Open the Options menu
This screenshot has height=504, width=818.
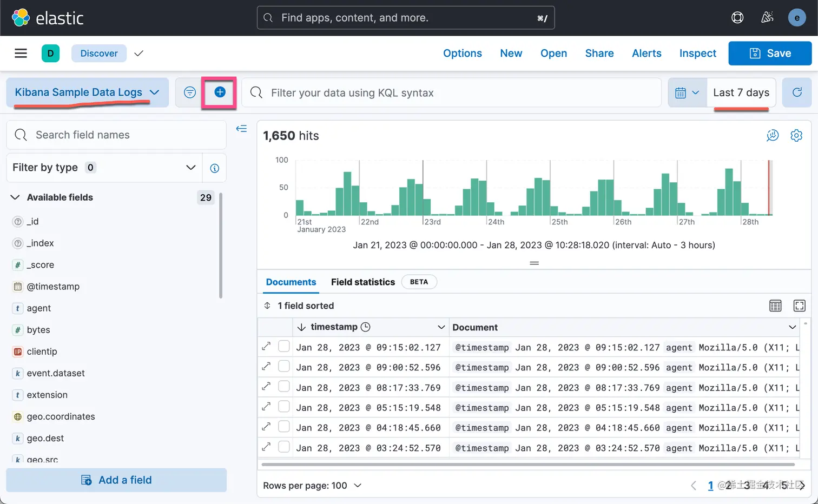tap(463, 53)
